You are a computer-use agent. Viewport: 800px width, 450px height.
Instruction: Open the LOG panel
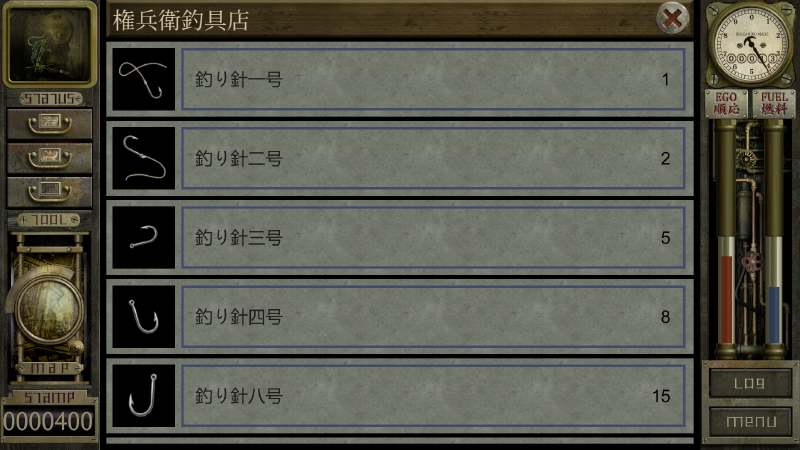tap(750, 383)
